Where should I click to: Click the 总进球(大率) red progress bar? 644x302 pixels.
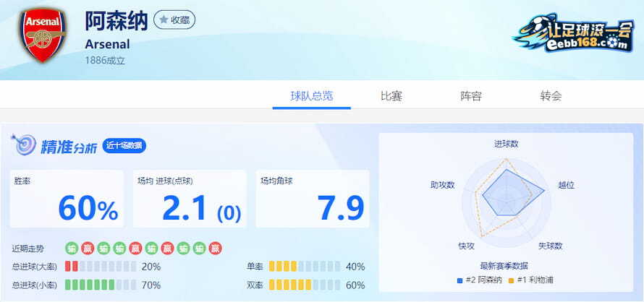click(x=101, y=267)
